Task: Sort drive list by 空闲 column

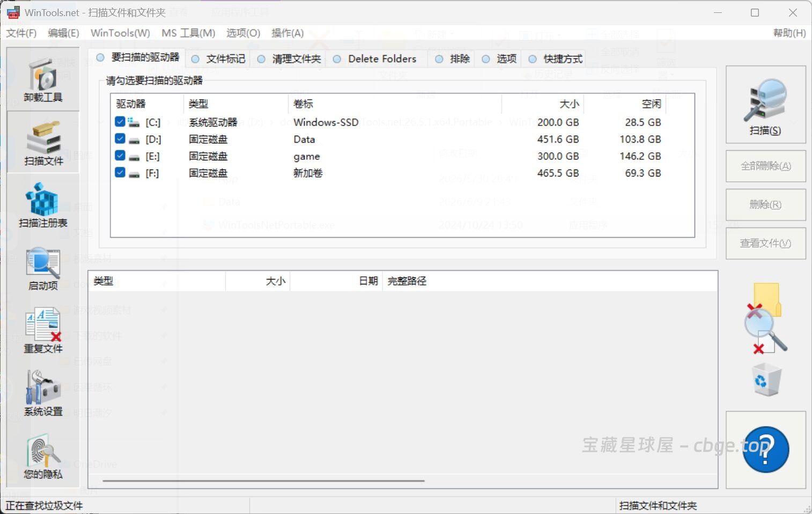Action: coord(625,104)
